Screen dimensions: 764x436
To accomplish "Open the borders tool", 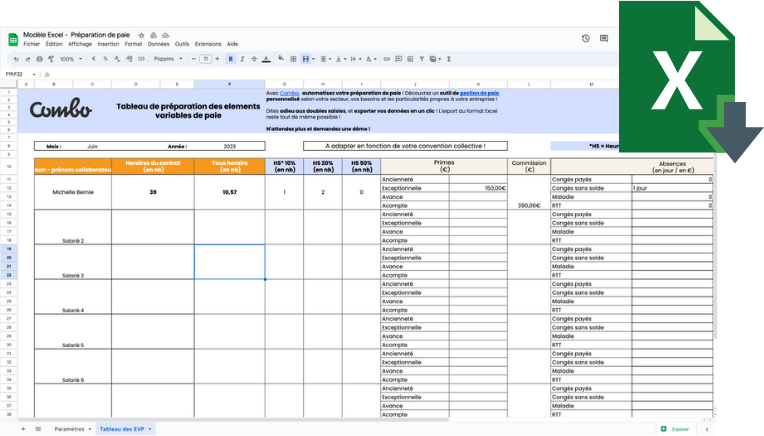I will pyautogui.click(x=293, y=59).
